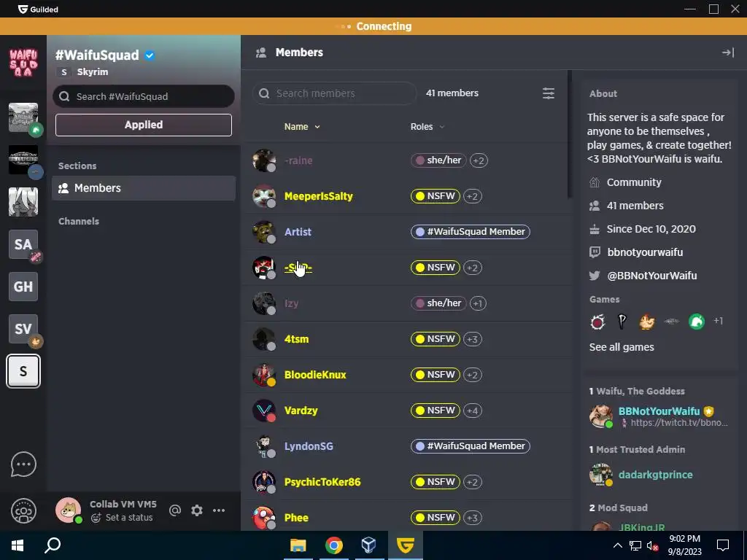Screen dimensions: 747x560
Task: Open member list filter options
Action: (549, 93)
